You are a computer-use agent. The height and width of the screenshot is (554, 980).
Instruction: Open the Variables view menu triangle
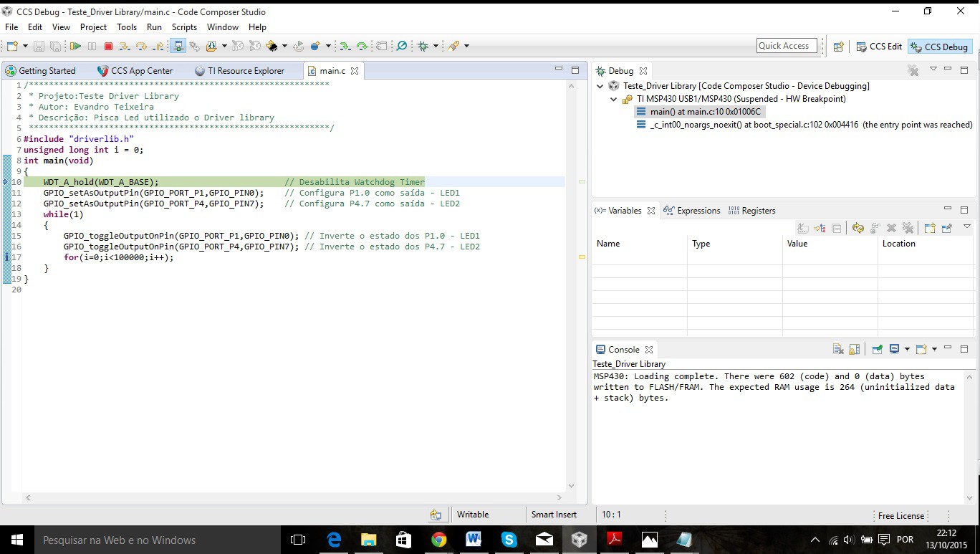(x=967, y=226)
